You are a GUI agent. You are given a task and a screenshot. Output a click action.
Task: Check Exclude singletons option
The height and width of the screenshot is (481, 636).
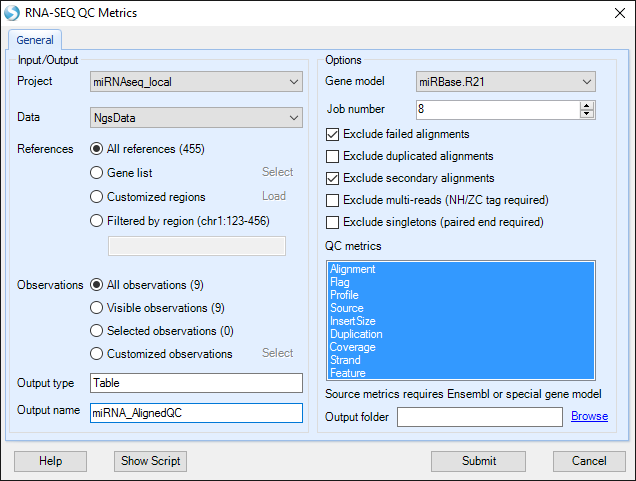click(x=332, y=222)
